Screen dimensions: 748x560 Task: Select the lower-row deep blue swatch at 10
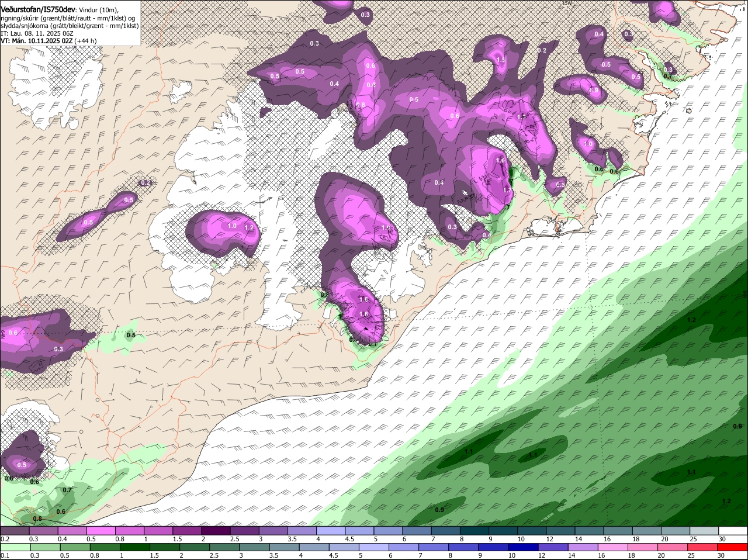click(x=524, y=548)
